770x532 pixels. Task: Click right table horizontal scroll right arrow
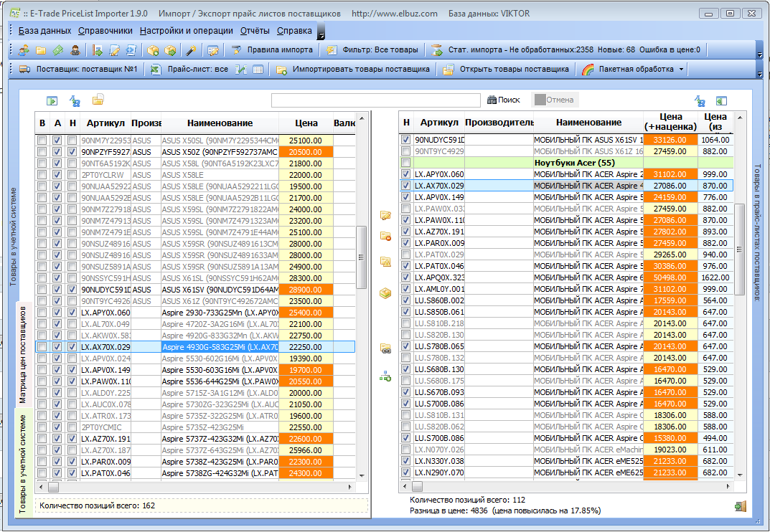coord(728,486)
